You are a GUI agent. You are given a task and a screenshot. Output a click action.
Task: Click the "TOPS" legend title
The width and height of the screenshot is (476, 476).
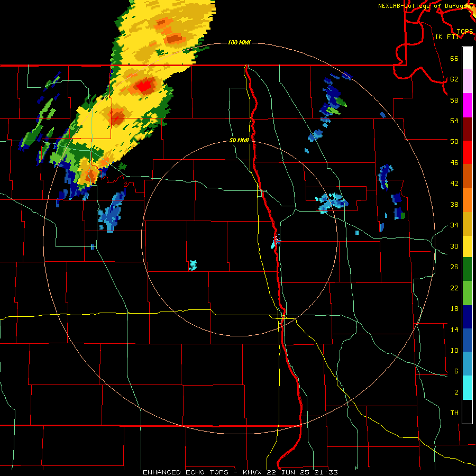(465, 31)
